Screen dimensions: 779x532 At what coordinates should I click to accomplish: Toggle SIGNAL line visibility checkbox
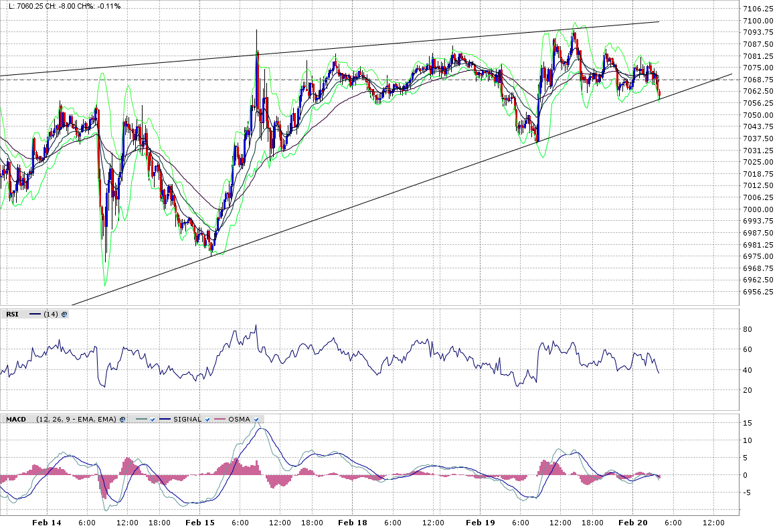[x=207, y=420]
